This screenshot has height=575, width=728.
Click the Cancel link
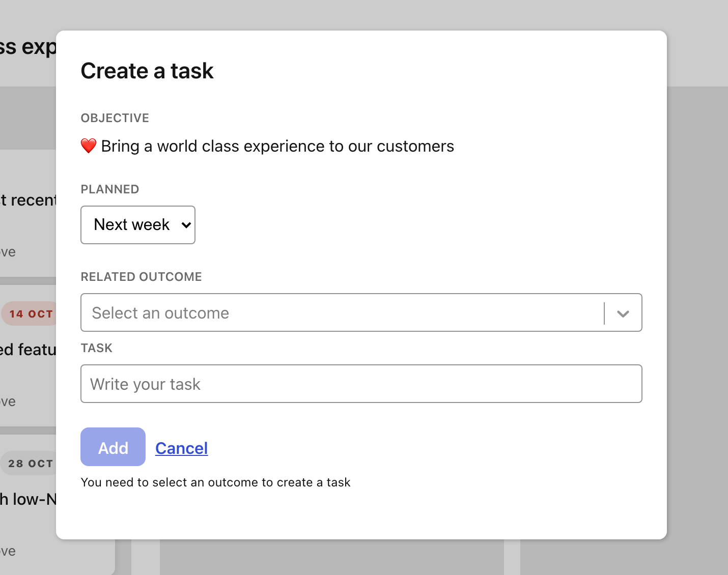pos(181,448)
